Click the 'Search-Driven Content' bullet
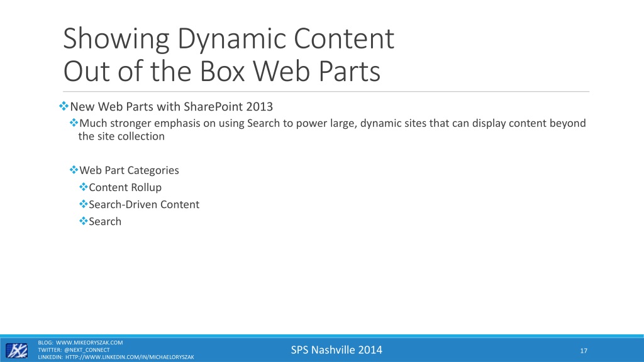This screenshot has height=362, width=644. click(x=144, y=204)
